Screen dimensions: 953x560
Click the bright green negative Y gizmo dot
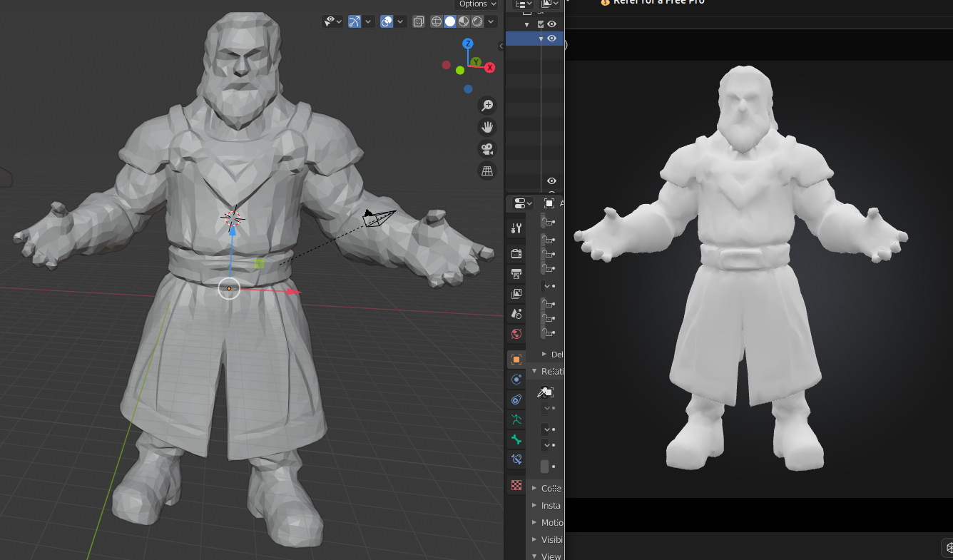[461, 71]
